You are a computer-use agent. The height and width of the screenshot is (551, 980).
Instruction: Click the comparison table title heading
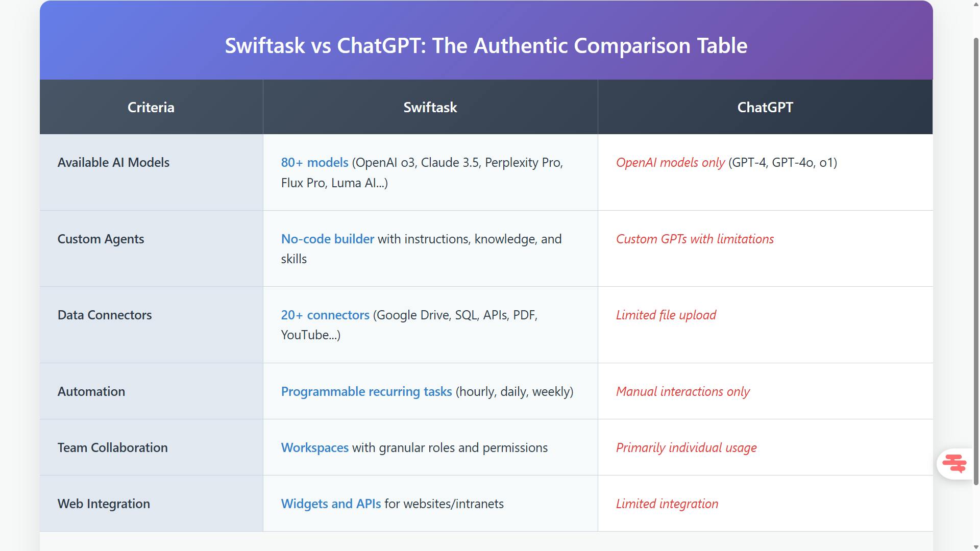coord(486,45)
